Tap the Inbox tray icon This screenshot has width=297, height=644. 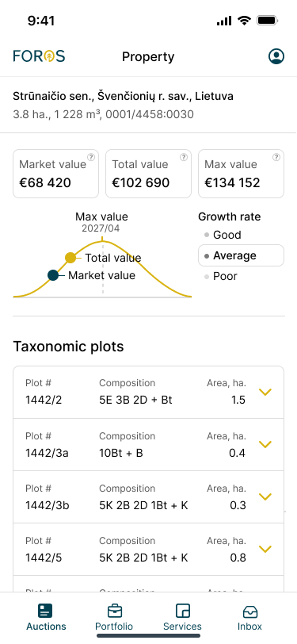[x=249, y=611]
